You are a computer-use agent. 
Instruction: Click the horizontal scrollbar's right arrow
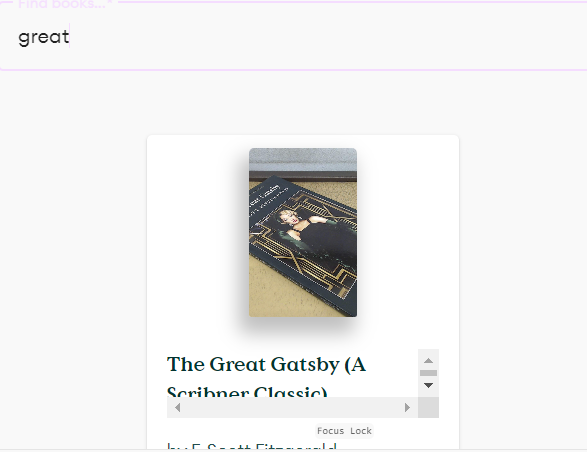(407, 407)
